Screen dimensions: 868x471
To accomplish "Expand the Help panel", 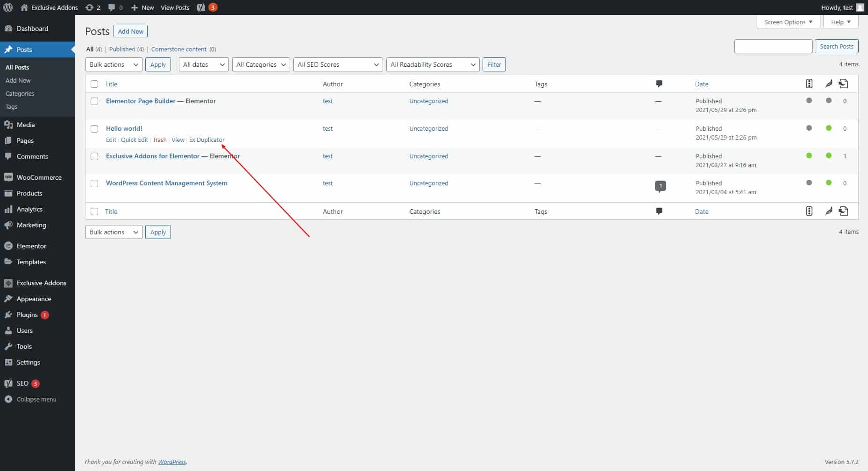I will 841,22.
